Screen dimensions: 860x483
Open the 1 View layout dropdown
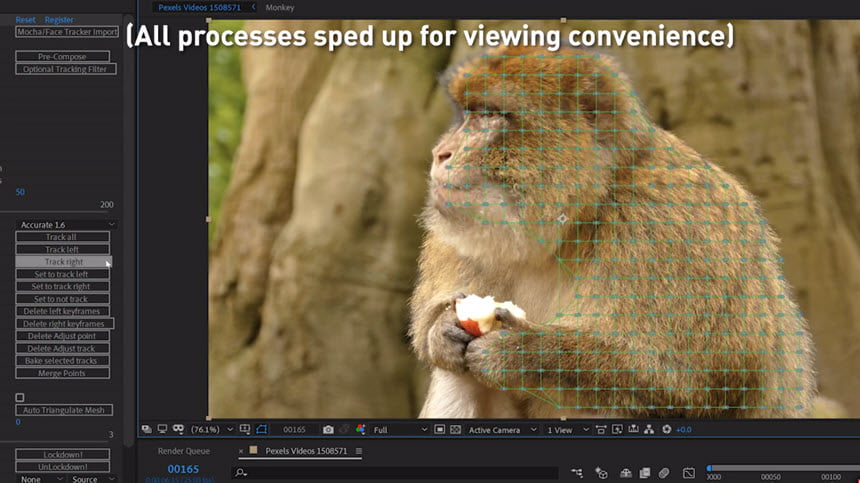[568, 430]
